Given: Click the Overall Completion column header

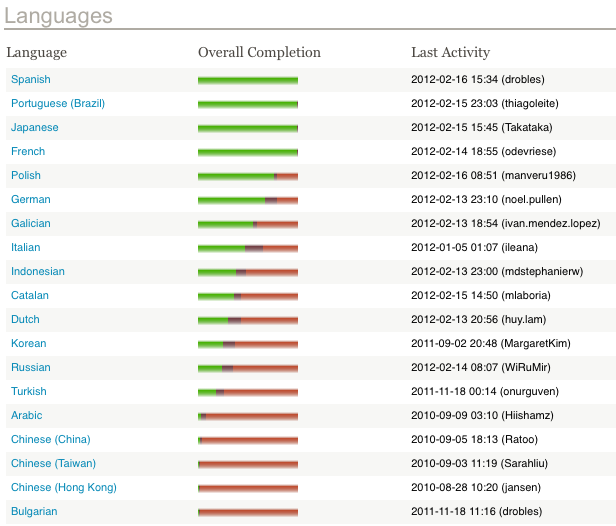Looking at the screenshot, I should (259, 52).
